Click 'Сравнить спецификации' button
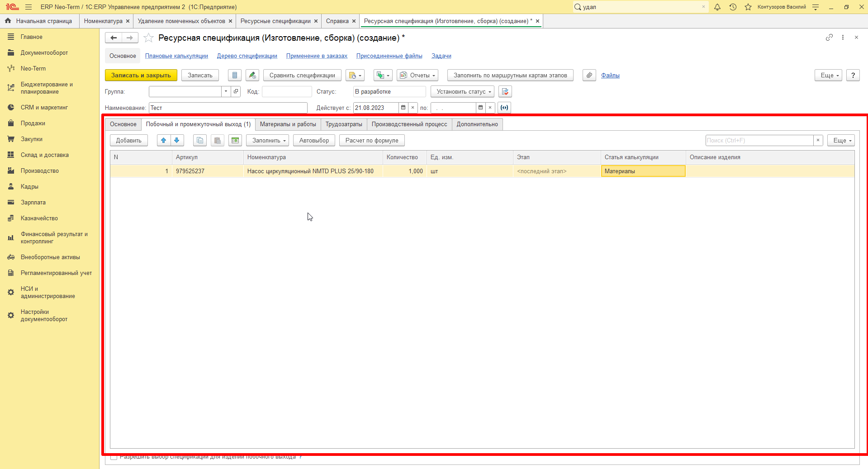This screenshot has width=868, height=469. pyautogui.click(x=302, y=75)
